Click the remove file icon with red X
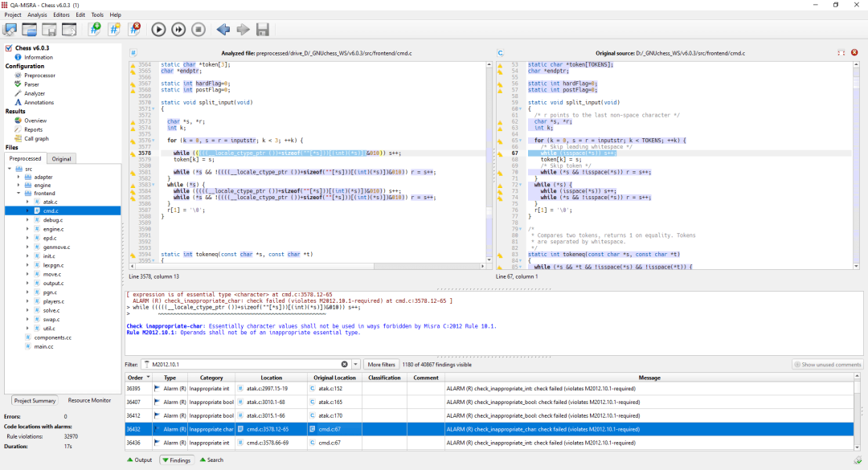 tap(135, 30)
